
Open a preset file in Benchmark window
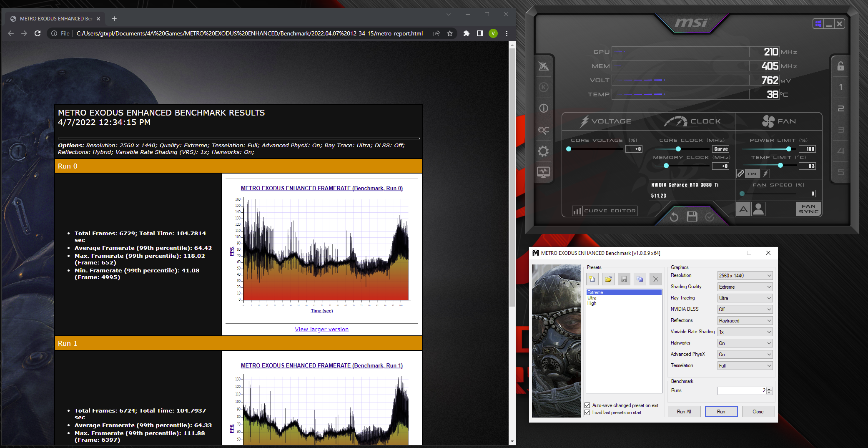608,279
